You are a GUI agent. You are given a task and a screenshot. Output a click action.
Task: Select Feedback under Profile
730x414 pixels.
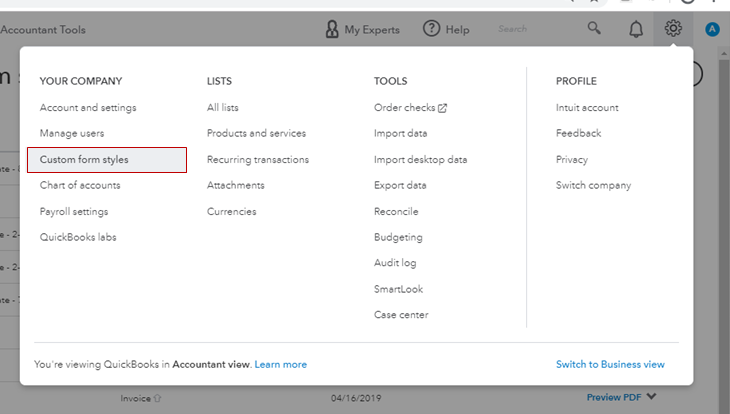pos(578,133)
